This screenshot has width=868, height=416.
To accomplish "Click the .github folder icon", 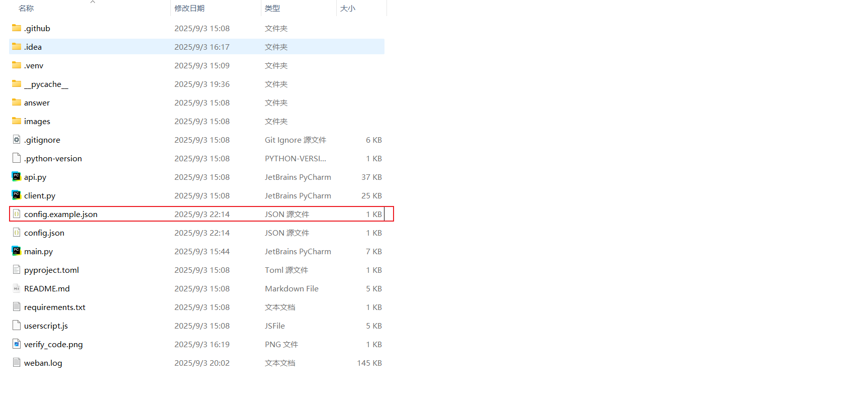I will (x=17, y=28).
